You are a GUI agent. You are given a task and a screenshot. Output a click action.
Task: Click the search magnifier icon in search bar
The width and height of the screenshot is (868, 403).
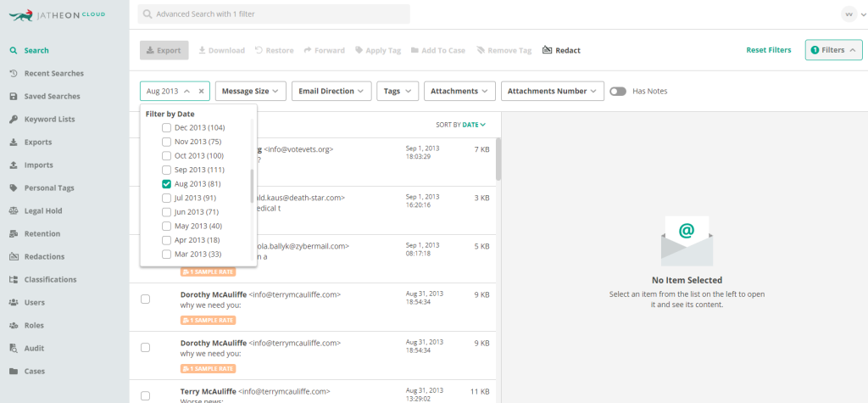click(147, 14)
